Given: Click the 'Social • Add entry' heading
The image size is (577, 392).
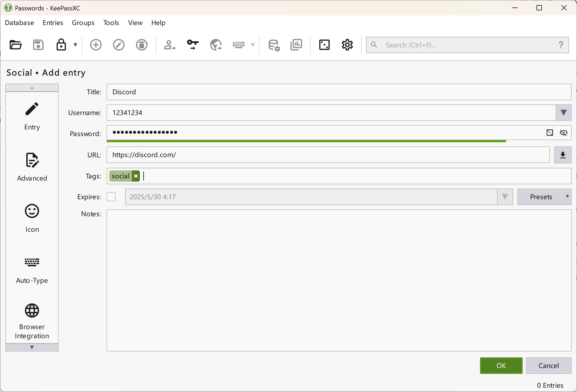Looking at the screenshot, I should click(x=46, y=73).
